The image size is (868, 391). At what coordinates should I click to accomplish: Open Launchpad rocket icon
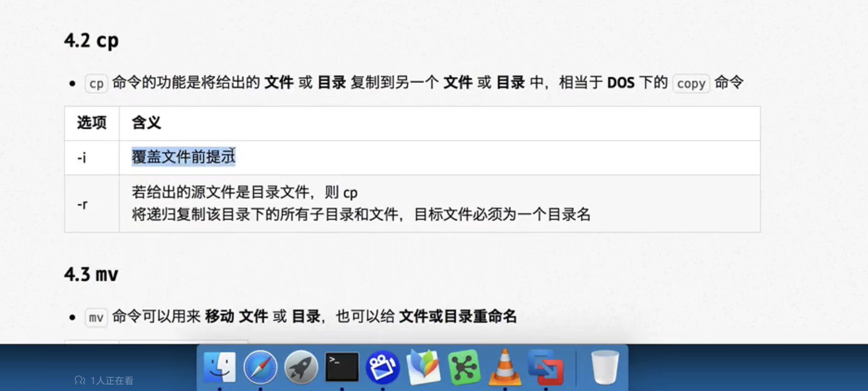[301, 368]
